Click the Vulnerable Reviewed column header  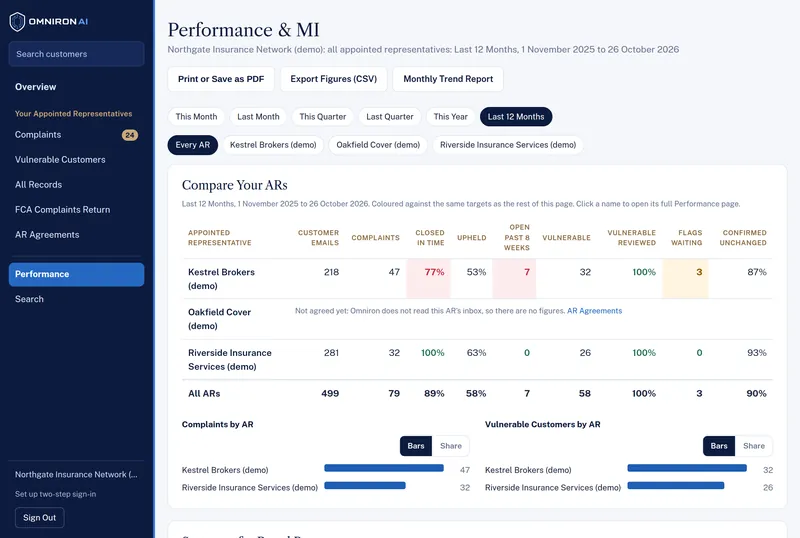pyautogui.click(x=632, y=238)
